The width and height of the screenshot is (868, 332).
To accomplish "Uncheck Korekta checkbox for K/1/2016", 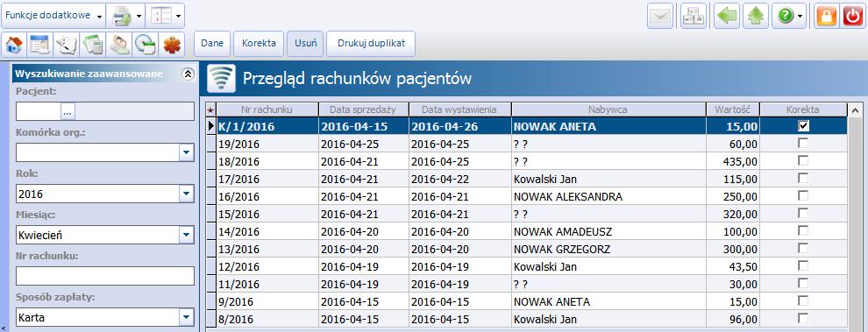I will click(803, 125).
